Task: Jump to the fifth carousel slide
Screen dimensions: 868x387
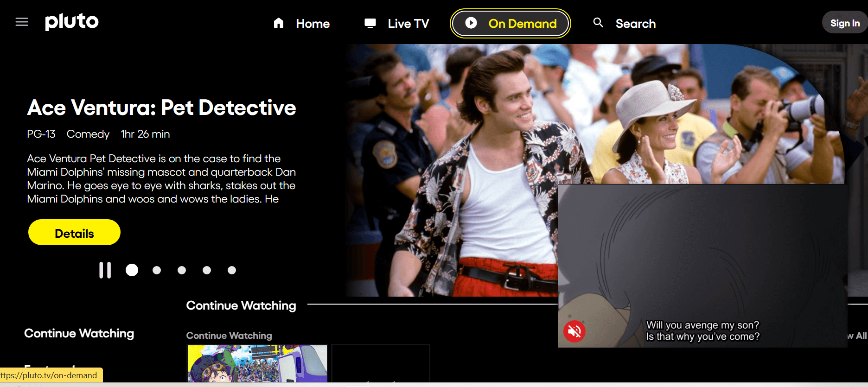Action: pyautogui.click(x=232, y=270)
